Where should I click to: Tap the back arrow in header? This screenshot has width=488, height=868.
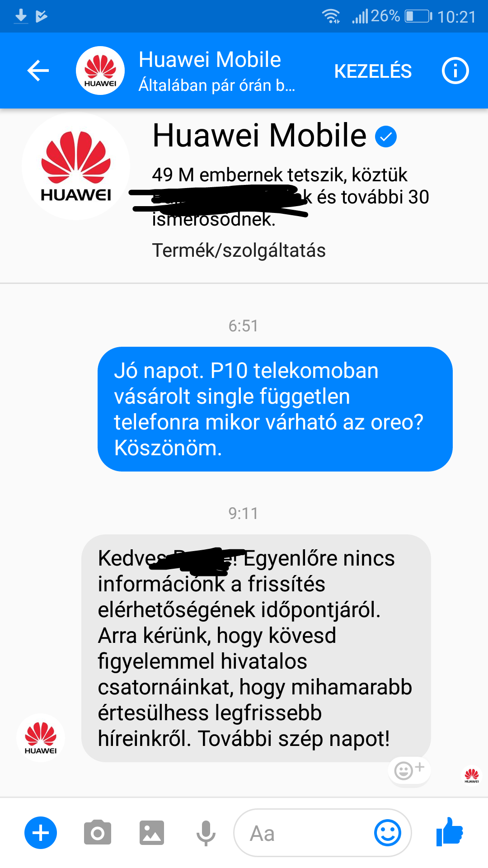[x=38, y=71]
